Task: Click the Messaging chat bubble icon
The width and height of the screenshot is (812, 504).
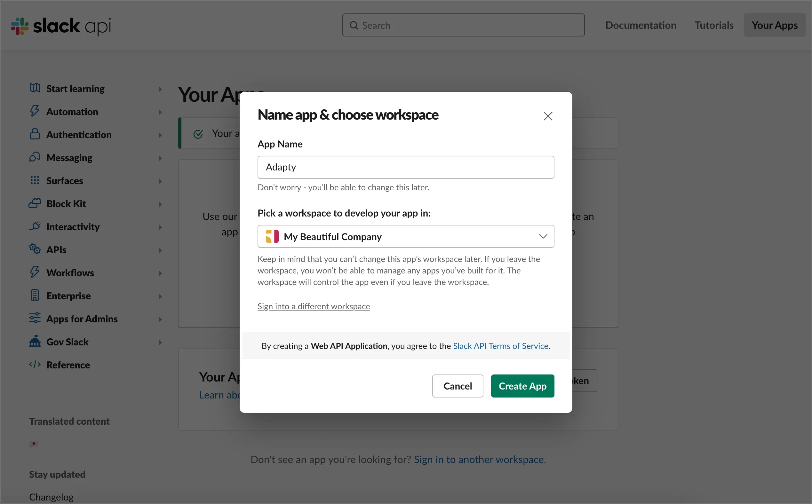Action: (x=35, y=157)
